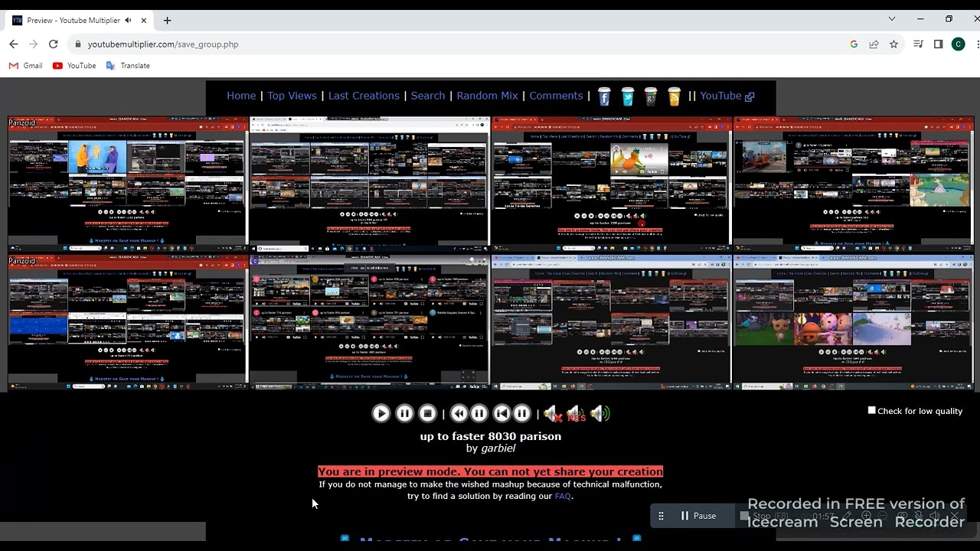Bookmark this page with the star icon

tap(893, 44)
